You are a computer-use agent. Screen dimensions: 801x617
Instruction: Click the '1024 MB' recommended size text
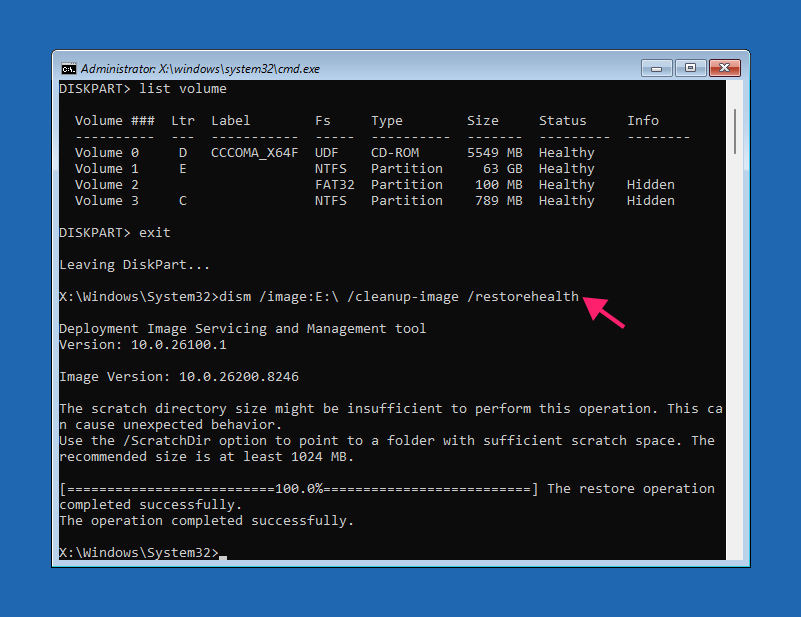coord(322,457)
